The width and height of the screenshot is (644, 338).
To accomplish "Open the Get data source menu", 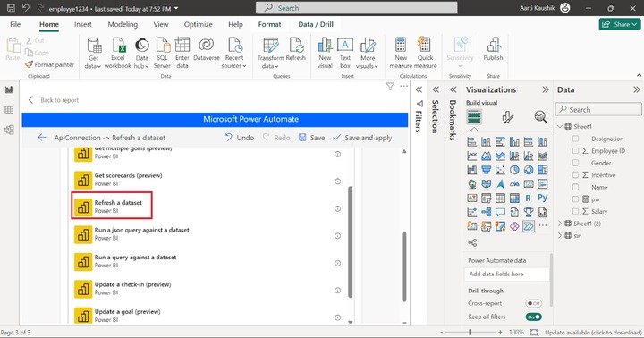I will tap(93, 53).
